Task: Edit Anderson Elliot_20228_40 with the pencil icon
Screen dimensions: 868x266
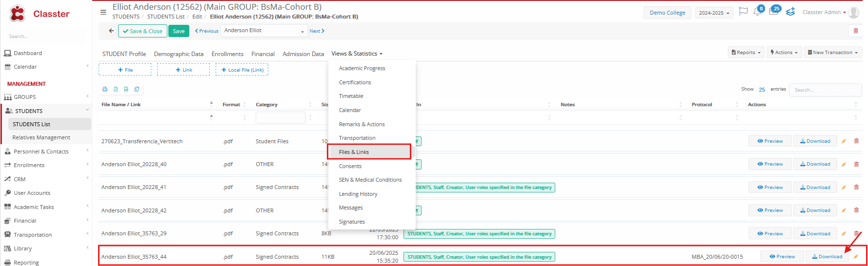Action: pos(844,164)
